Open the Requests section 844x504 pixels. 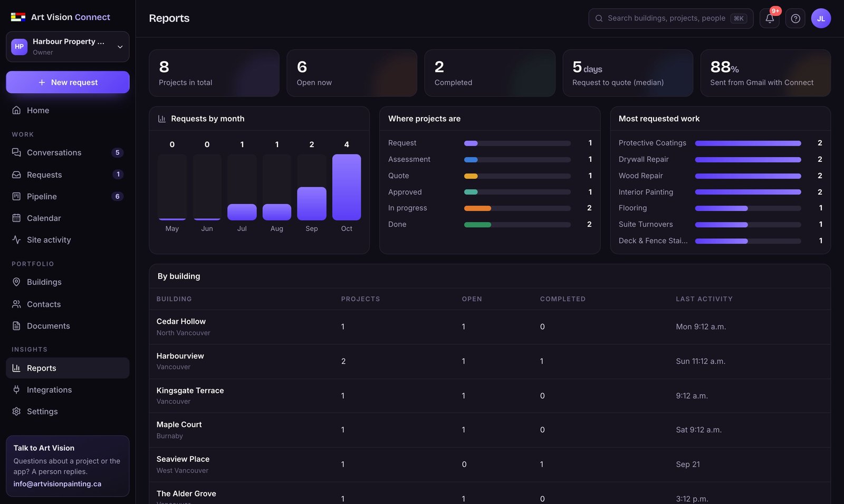click(x=68, y=175)
